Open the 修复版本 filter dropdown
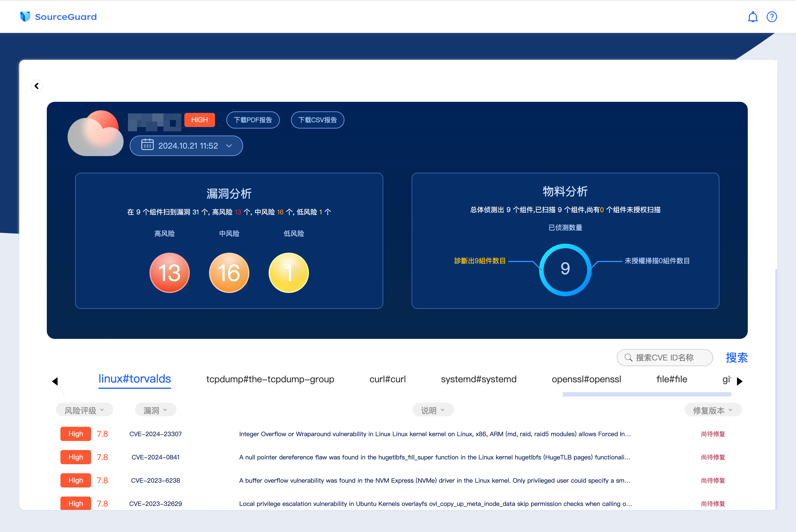796x532 pixels. [712, 409]
